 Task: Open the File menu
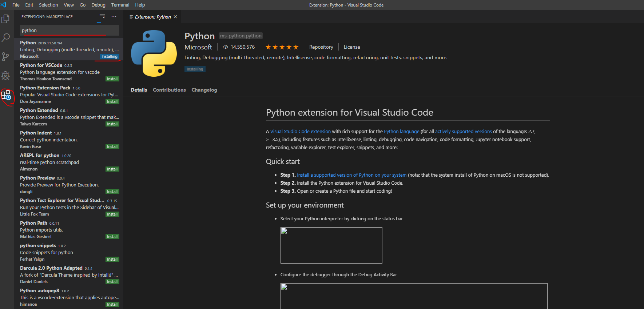[x=16, y=5]
